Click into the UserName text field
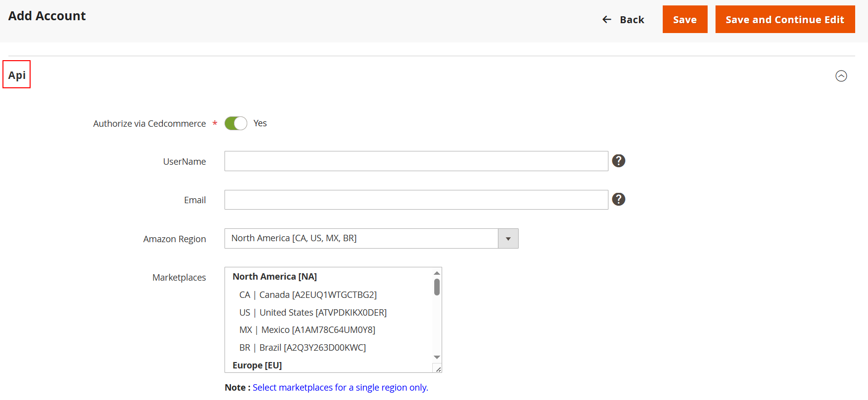Image resolution: width=868 pixels, height=400 pixels. 416,161
